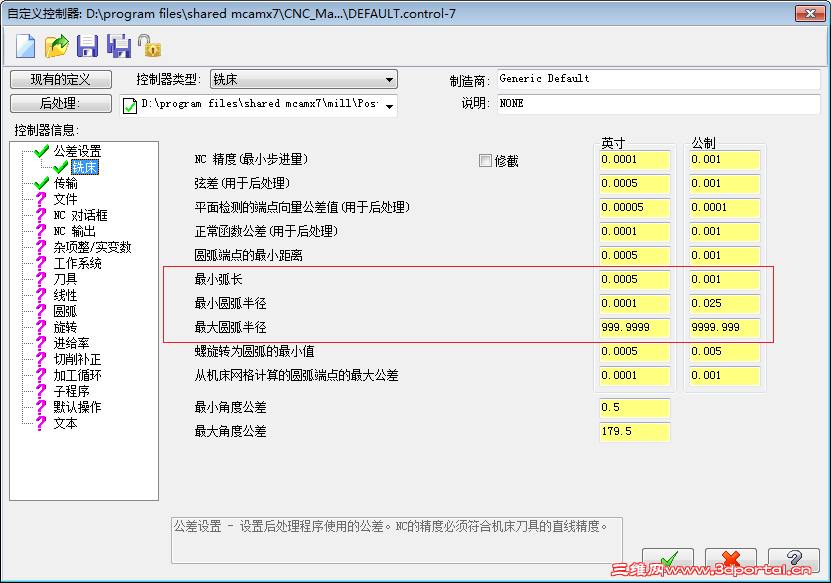Select 旋转 tree item
Image resolution: width=831 pixels, height=583 pixels.
(65, 327)
